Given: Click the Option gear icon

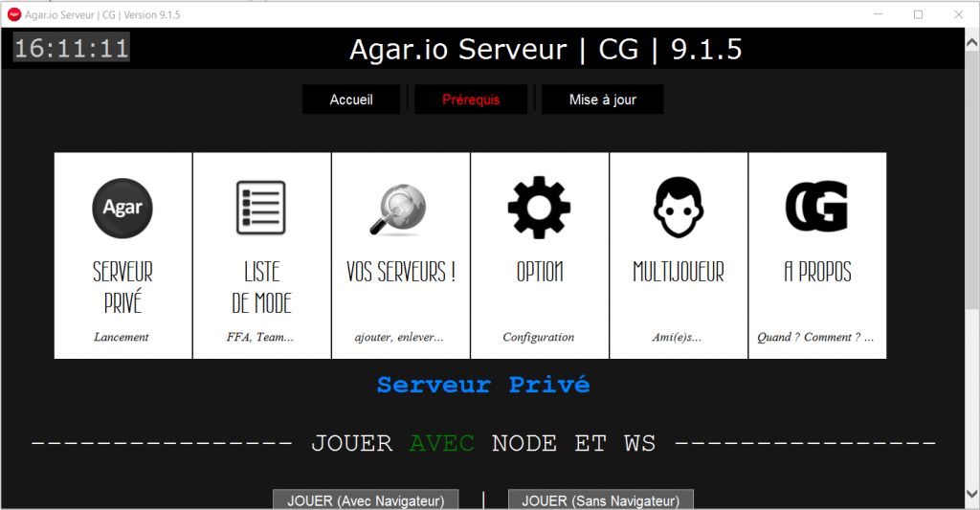Looking at the screenshot, I should click(539, 208).
